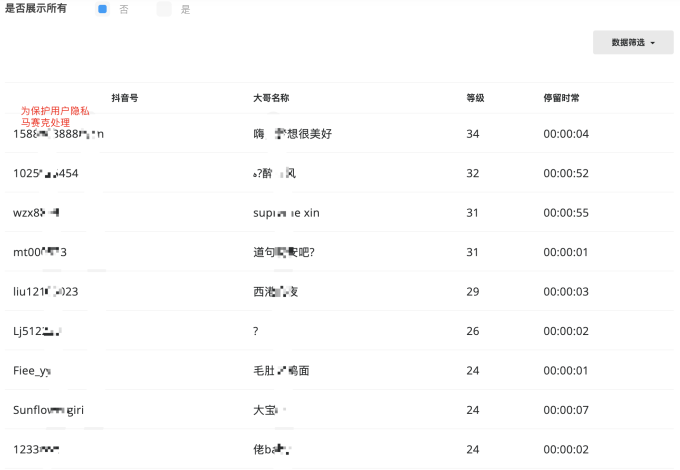
Task: Click the 等级 column header
Action: tap(475, 98)
